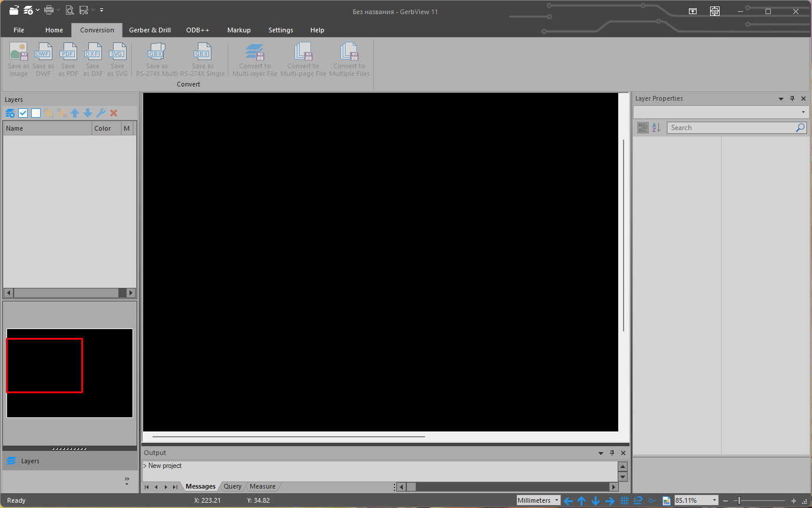Click the blue up arrow in Layers toolbar
The height and width of the screenshot is (508, 812).
pyautogui.click(x=75, y=113)
